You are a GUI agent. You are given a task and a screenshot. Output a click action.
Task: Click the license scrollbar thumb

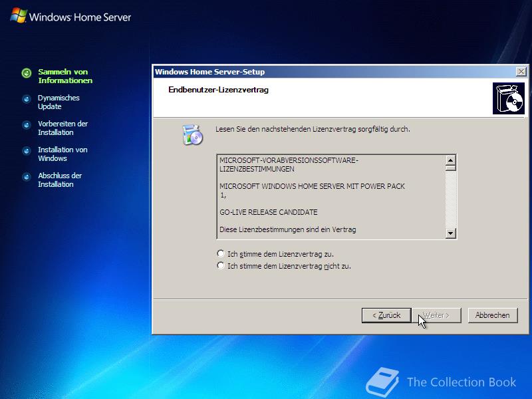[x=451, y=168]
